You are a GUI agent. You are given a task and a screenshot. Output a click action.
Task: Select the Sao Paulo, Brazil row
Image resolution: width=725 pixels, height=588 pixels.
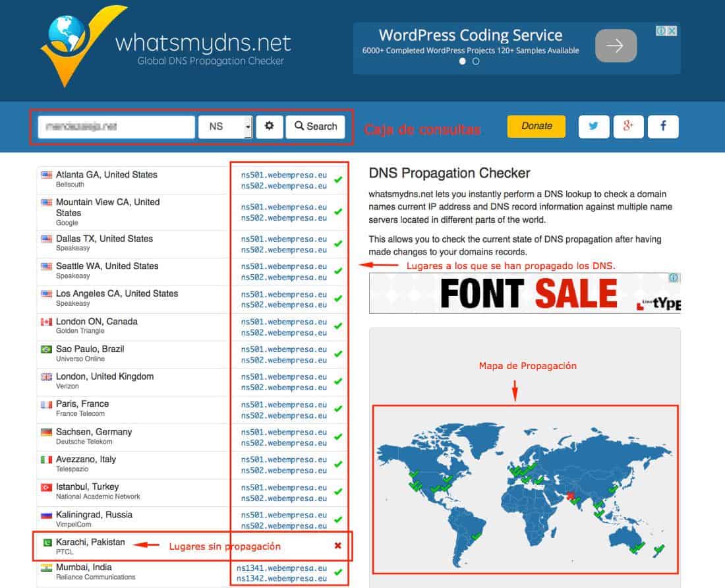(x=192, y=355)
